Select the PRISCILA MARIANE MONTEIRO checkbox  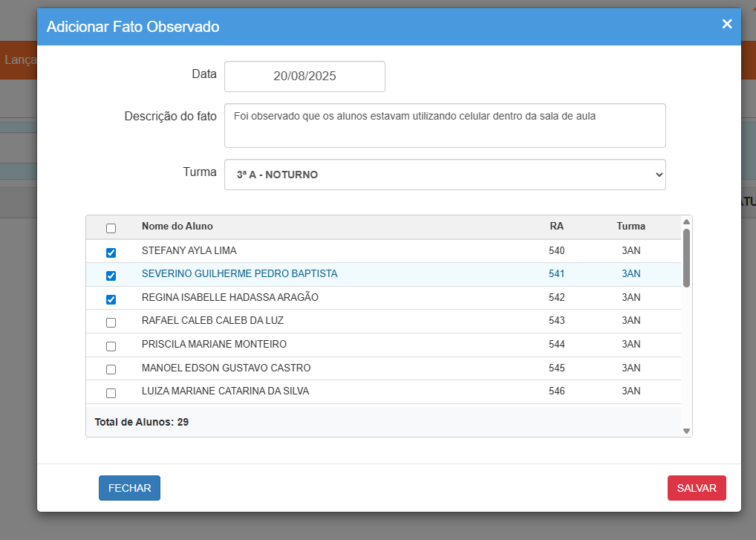(x=111, y=346)
